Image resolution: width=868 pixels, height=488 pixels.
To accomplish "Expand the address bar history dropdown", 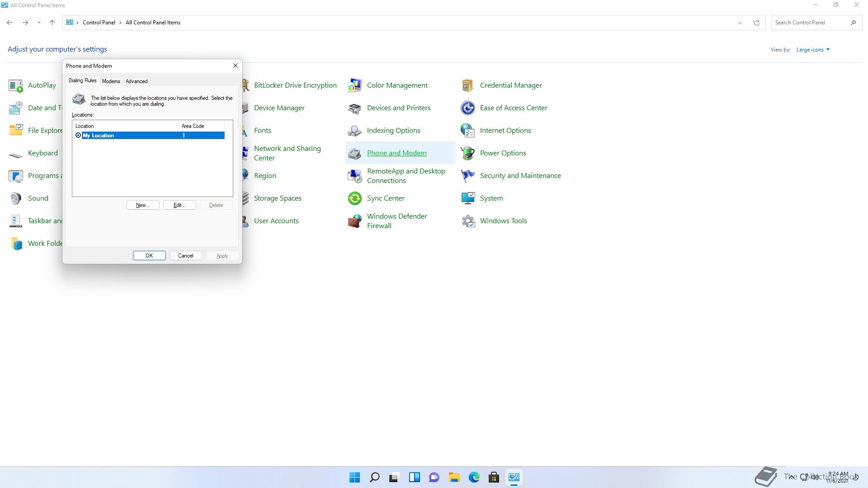I will point(740,23).
